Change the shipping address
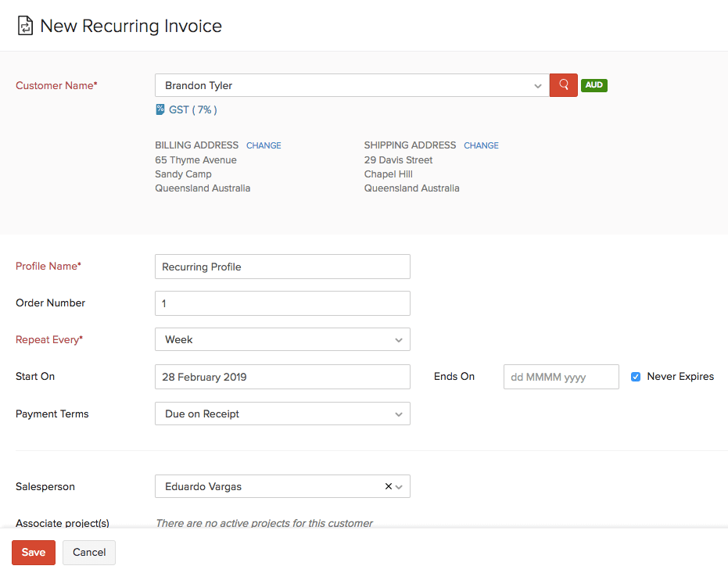Image resolution: width=728 pixels, height=573 pixels. pos(481,145)
